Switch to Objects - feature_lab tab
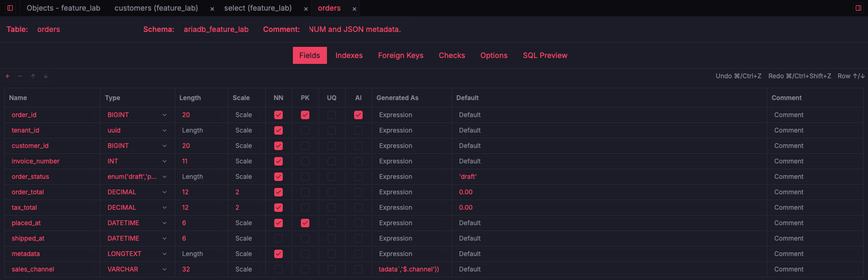Screen dimensions: 868x280 (63, 8)
